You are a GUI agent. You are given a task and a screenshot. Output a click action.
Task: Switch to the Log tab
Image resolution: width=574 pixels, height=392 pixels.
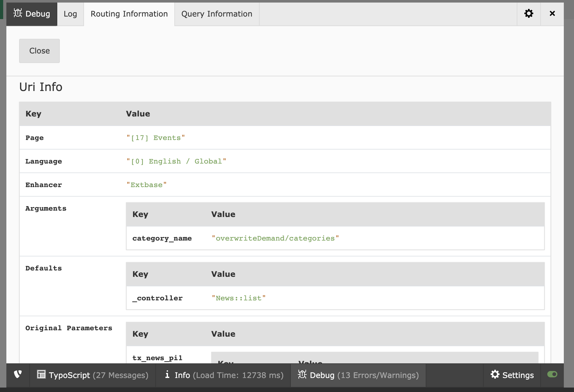[70, 14]
